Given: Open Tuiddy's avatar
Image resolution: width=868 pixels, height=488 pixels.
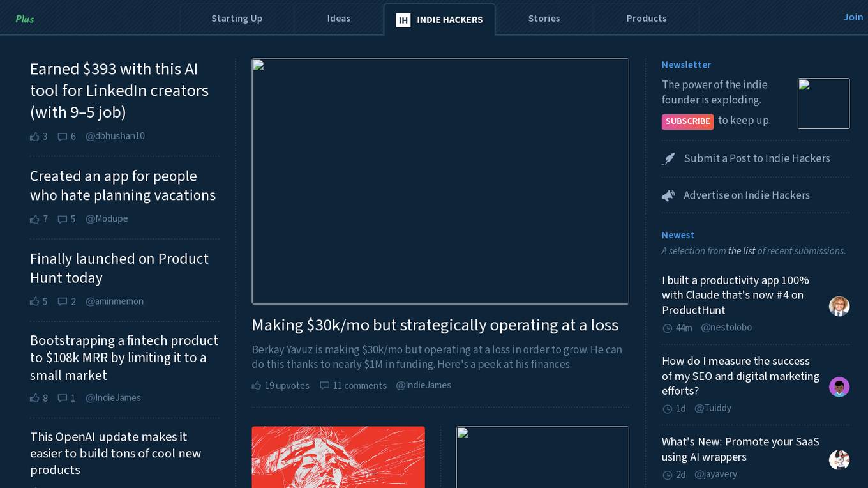Looking at the screenshot, I should 839,386.
